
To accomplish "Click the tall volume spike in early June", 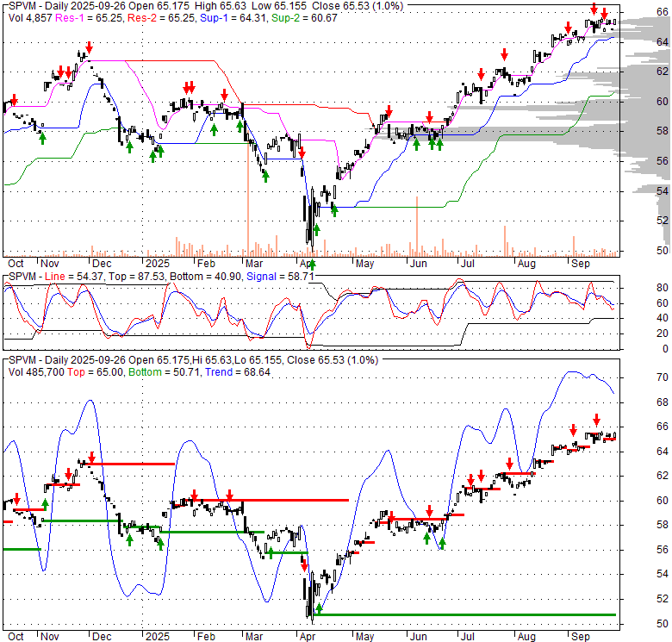I will [x=417, y=227].
